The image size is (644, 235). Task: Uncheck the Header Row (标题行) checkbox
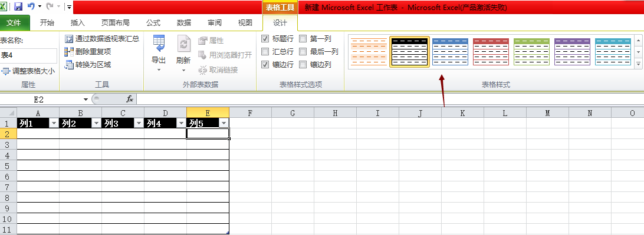tap(265, 39)
